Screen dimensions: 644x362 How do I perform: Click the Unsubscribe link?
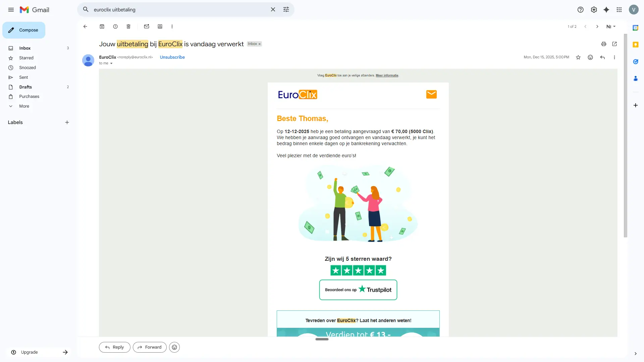coord(172,57)
